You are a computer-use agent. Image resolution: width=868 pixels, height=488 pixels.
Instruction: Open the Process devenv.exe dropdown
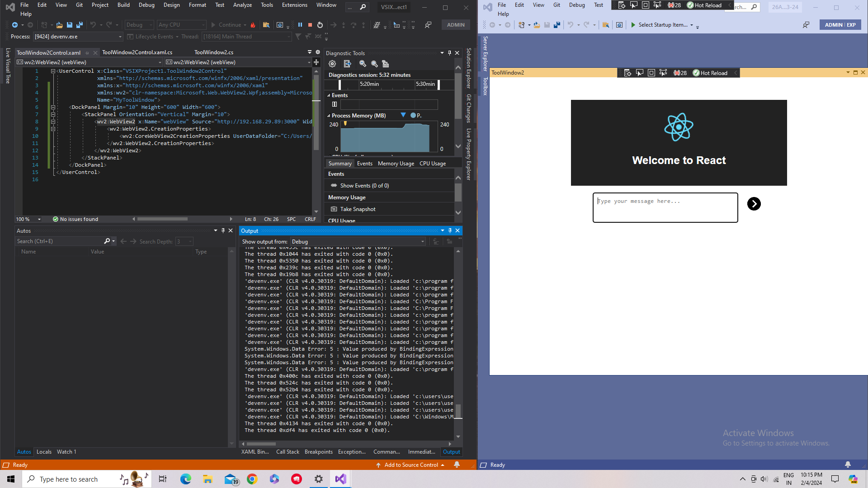pos(120,37)
